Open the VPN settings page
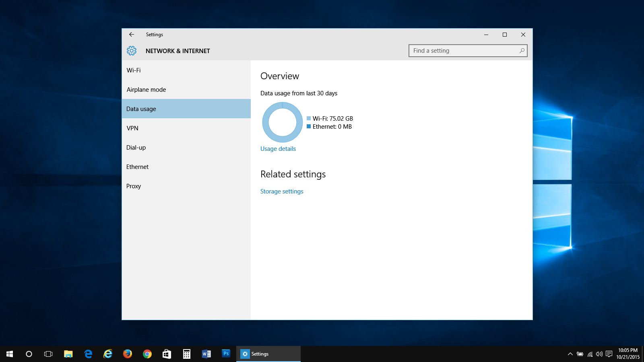Screen dimensions: 644x362 point(132,128)
